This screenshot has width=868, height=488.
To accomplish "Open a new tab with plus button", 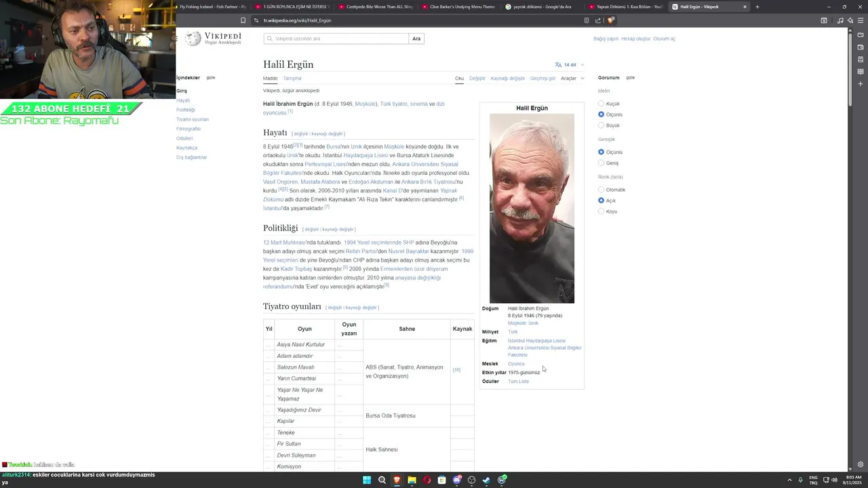I will 757,7.
